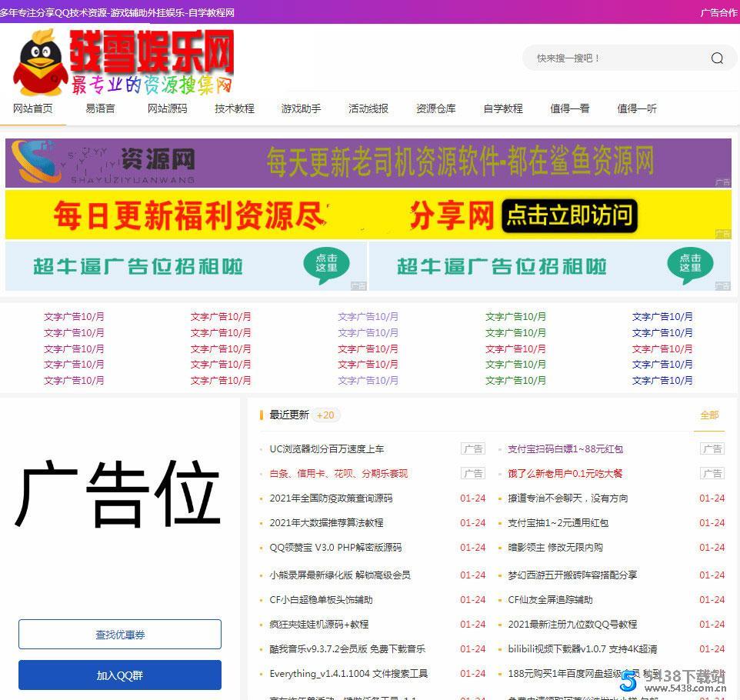
Task: Click a 文字广告10/月 text ad link
Action: (74, 316)
